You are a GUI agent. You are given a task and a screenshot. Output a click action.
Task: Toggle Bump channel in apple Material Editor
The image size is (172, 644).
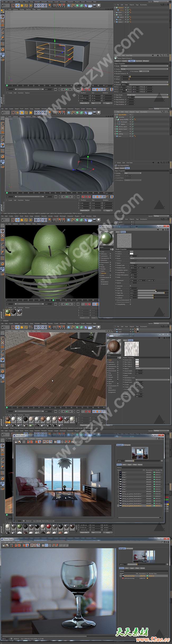[x=110, y=267]
